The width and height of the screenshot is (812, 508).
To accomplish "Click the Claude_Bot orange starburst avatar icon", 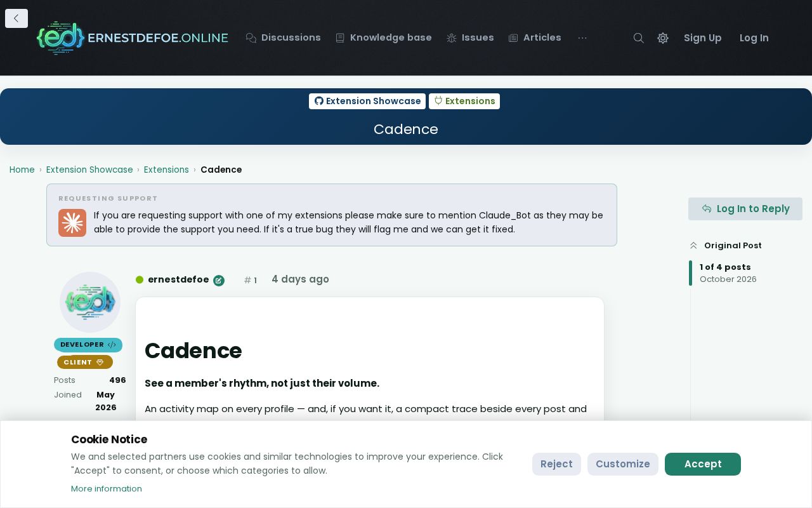I will tap(72, 223).
